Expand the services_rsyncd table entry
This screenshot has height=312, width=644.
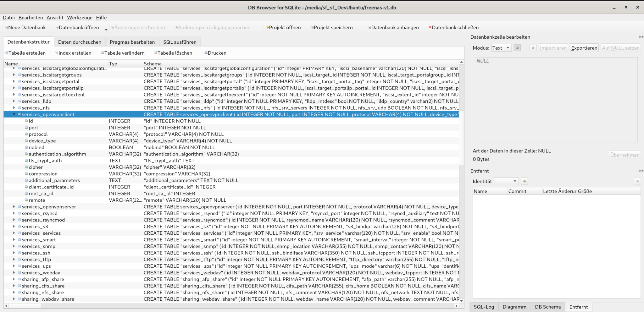[14, 213]
